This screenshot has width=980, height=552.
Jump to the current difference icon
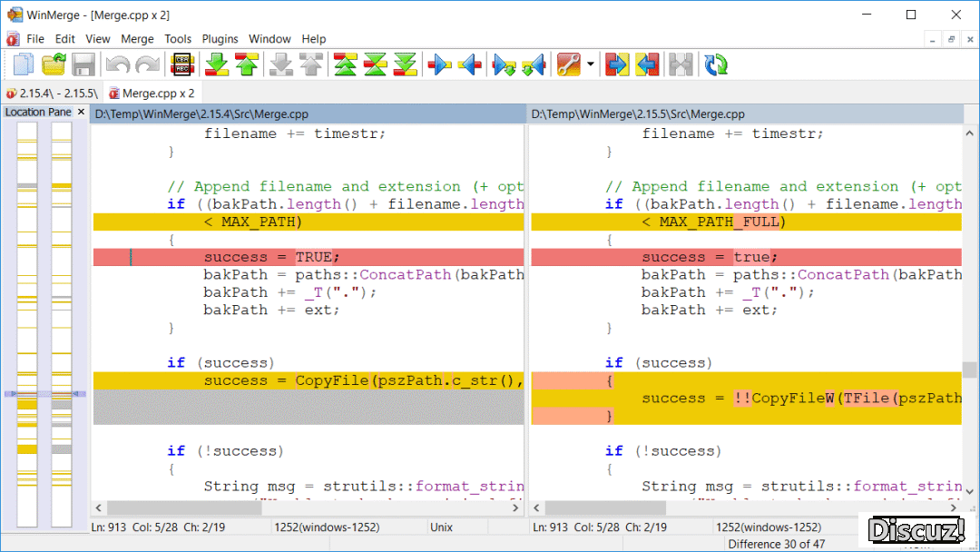point(375,64)
